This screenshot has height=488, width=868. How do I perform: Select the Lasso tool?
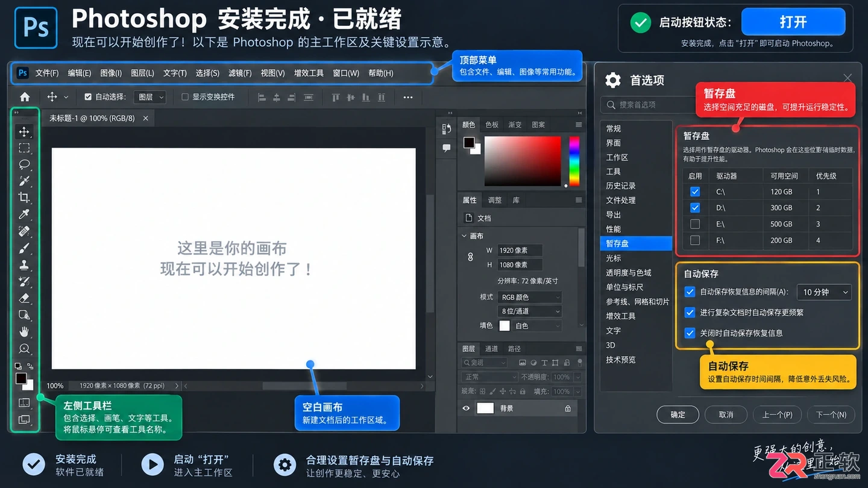pyautogui.click(x=24, y=164)
